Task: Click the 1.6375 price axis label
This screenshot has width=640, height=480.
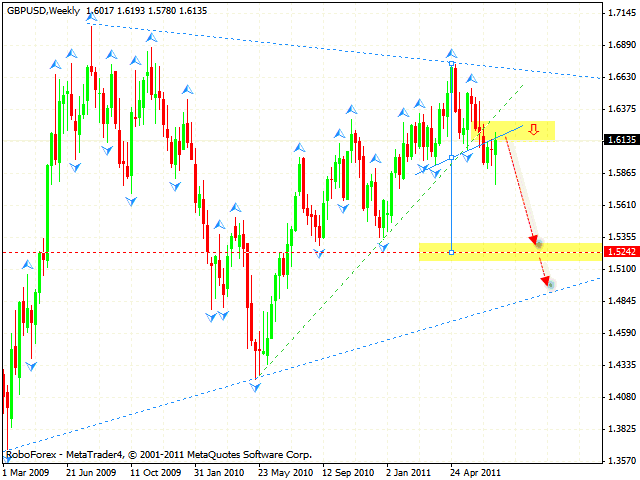Action: (622, 109)
